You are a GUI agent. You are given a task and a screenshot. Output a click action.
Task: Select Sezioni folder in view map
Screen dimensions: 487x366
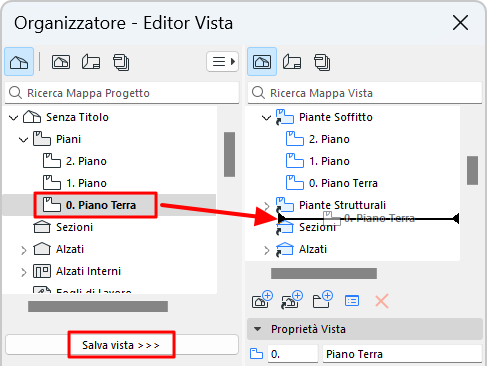(317, 227)
